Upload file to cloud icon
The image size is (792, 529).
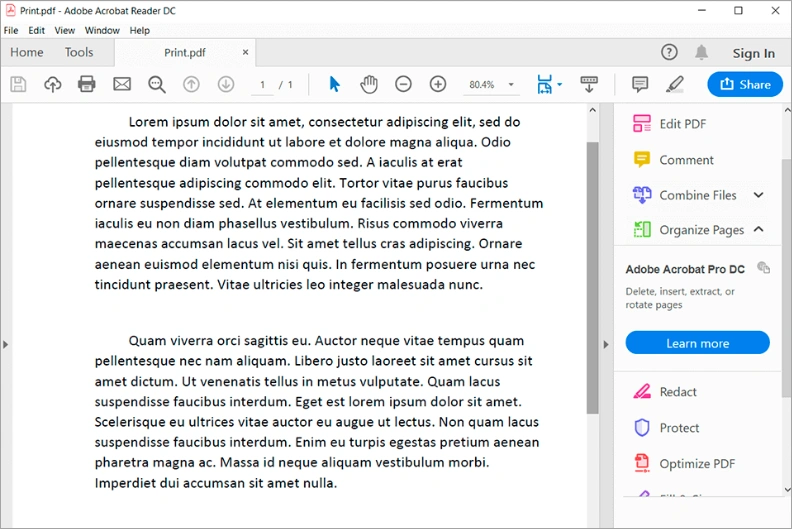coord(53,84)
